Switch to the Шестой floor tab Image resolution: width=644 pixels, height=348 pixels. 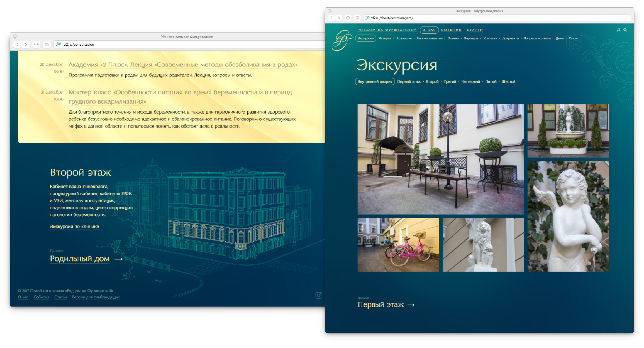point(508,82)
